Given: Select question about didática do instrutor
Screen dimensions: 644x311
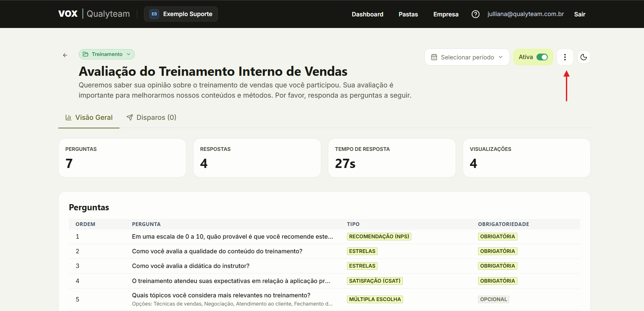Looking at the screenshot, I should coord(191,266).
